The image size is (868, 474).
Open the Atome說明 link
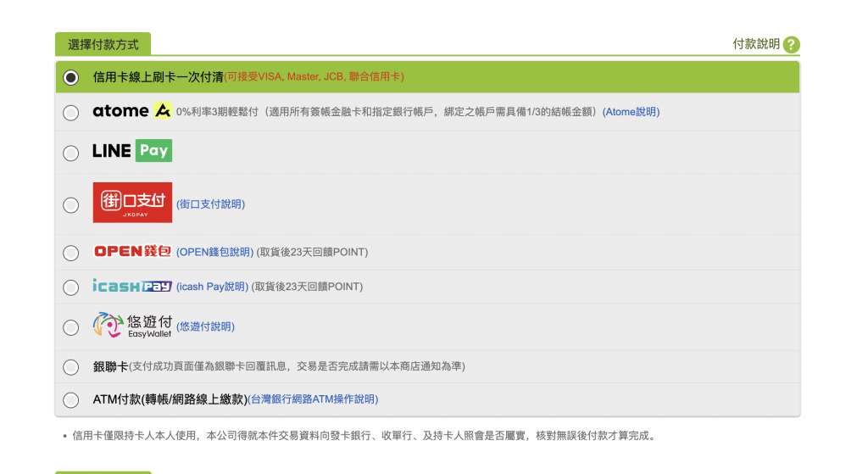pos(631,112)
